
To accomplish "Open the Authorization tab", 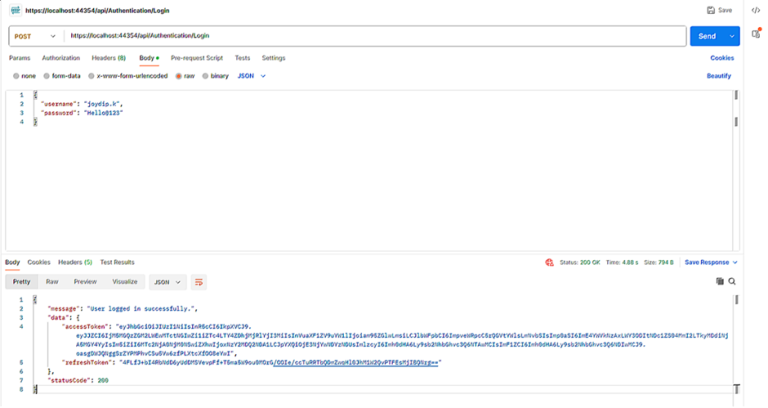I will (x=61, y=58).
